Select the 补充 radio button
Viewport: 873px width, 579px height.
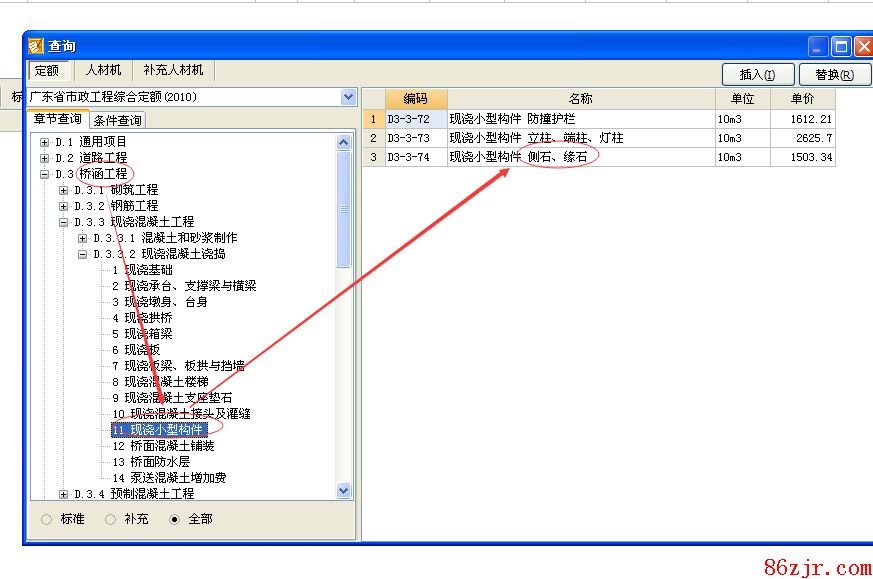pos(110,520)
